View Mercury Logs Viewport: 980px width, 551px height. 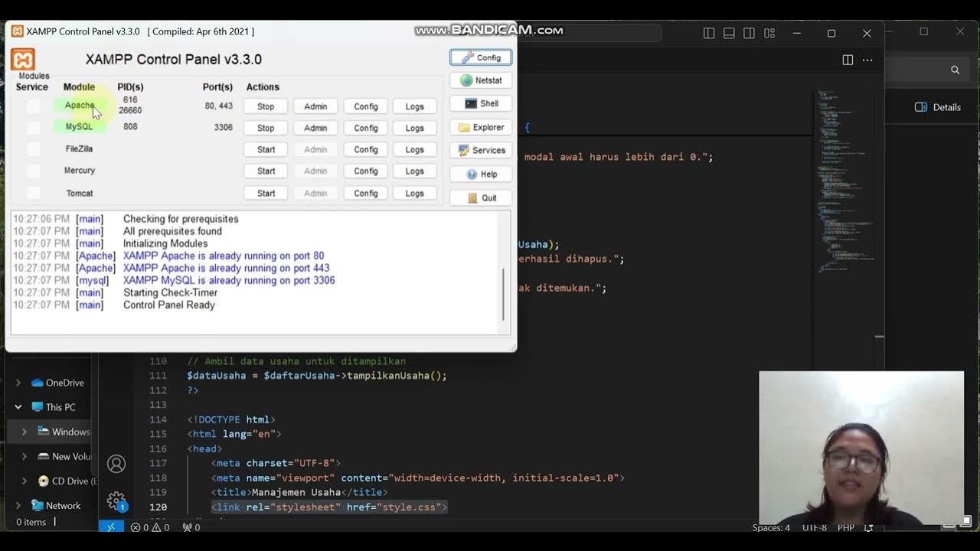[x=415, y=171]
